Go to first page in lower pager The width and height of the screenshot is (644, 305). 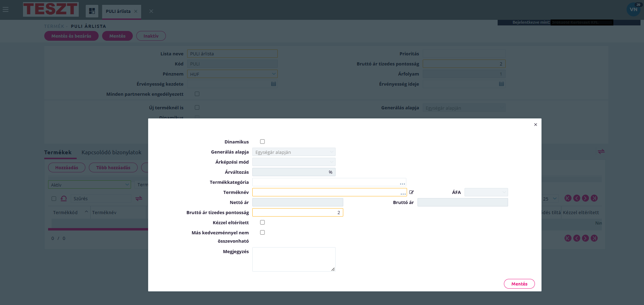pos(568,238)
